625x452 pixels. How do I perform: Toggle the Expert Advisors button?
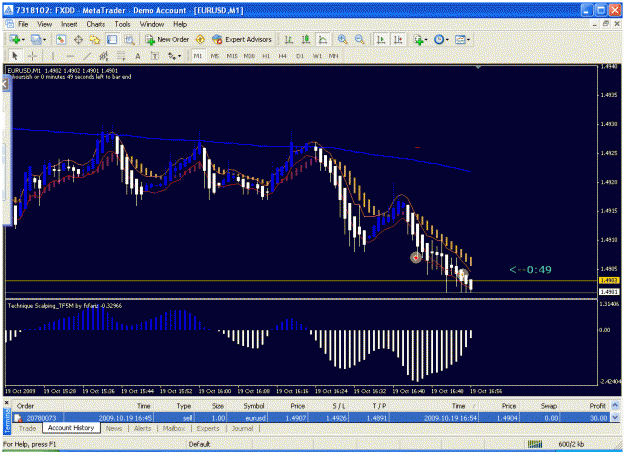pos(242,39)
